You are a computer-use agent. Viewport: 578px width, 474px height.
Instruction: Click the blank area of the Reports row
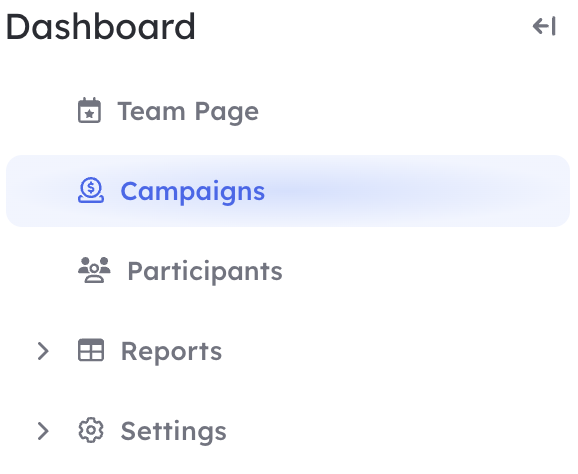click(x=394, y=351)
